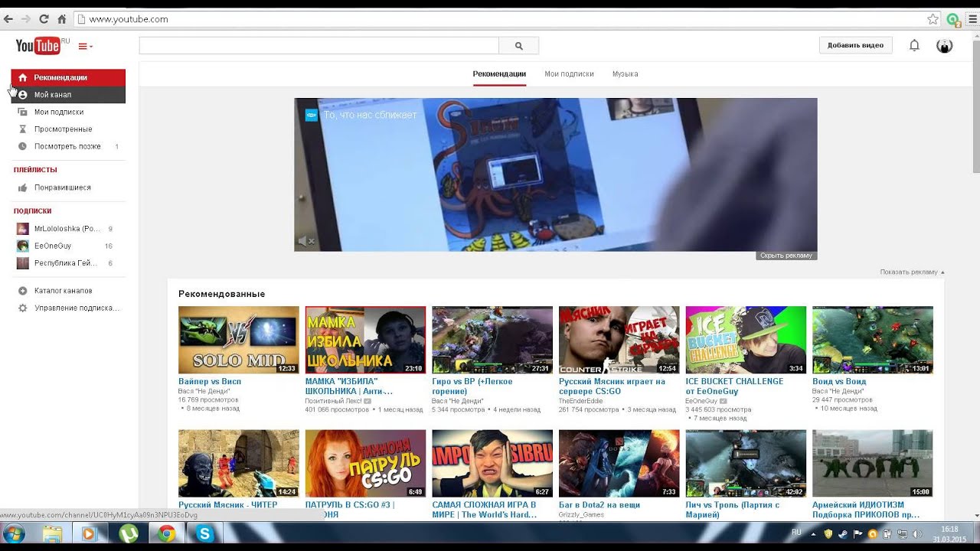
Task: Open Баг в Dota2 на вещи thumbnail
Action: (x=619, y=464)
